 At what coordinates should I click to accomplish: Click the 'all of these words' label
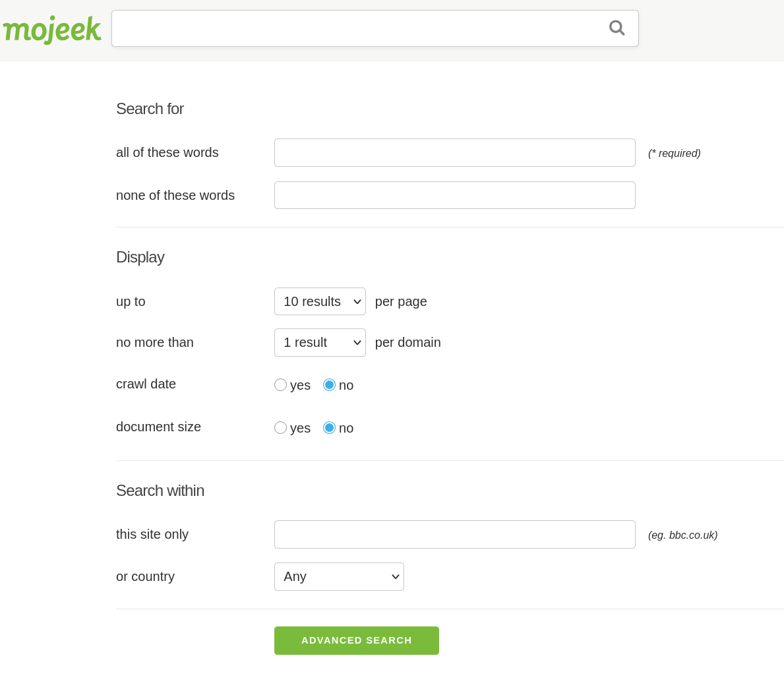pos(167,152)
